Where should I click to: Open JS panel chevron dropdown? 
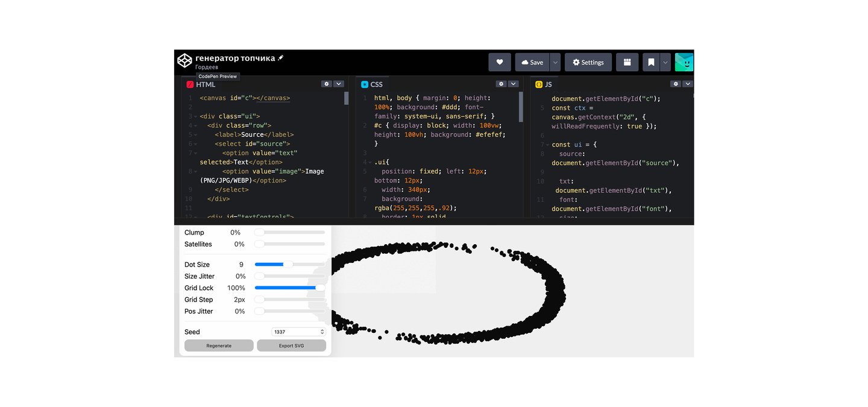688,84
